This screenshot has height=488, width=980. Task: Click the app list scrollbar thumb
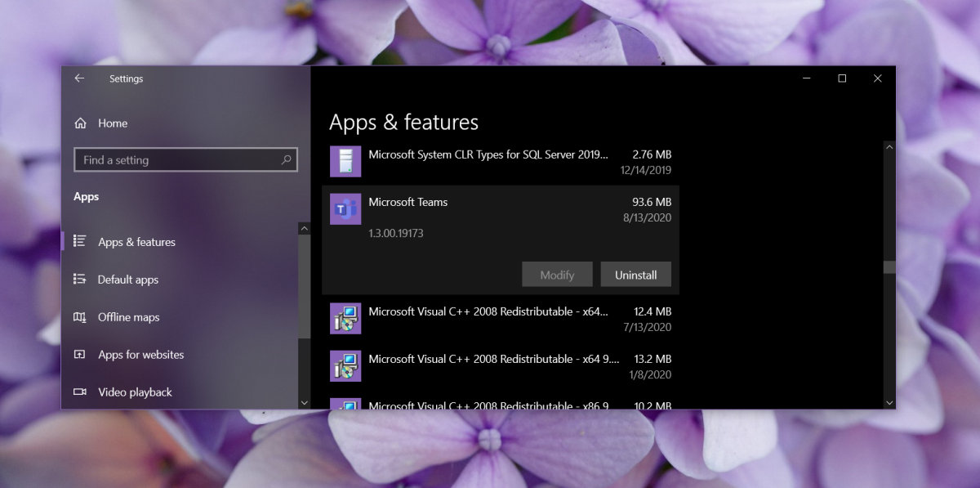(x=889, y=267)
